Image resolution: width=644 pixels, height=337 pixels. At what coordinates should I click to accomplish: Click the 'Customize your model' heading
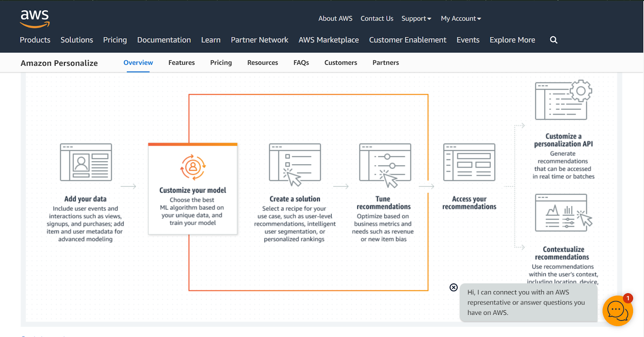pos(193,190)
